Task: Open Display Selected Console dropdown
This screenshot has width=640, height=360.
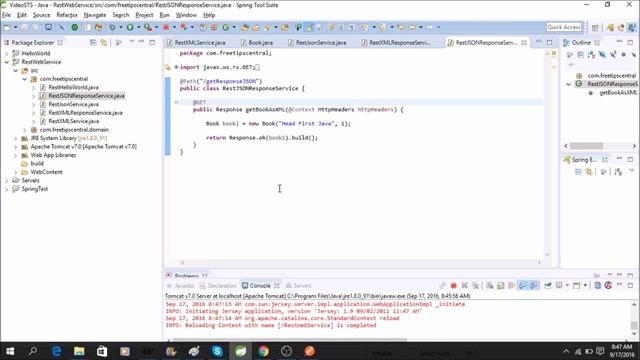Action: 567,285
